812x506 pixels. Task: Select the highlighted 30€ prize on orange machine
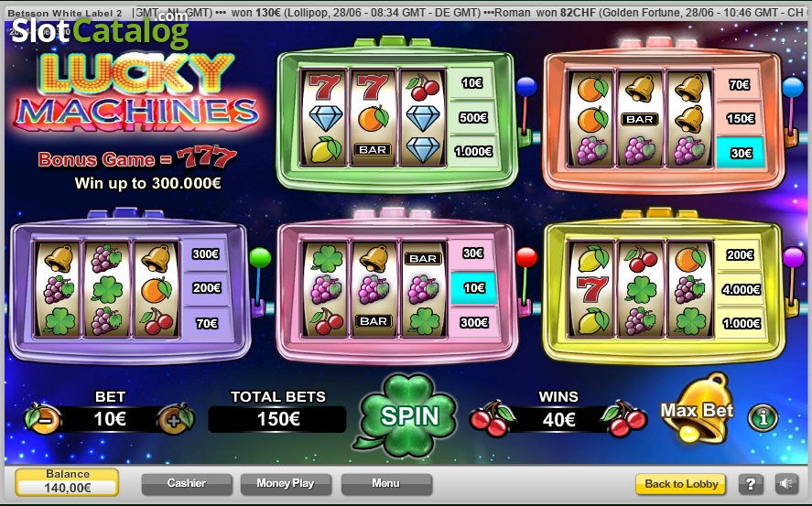[x=741, y=153]
